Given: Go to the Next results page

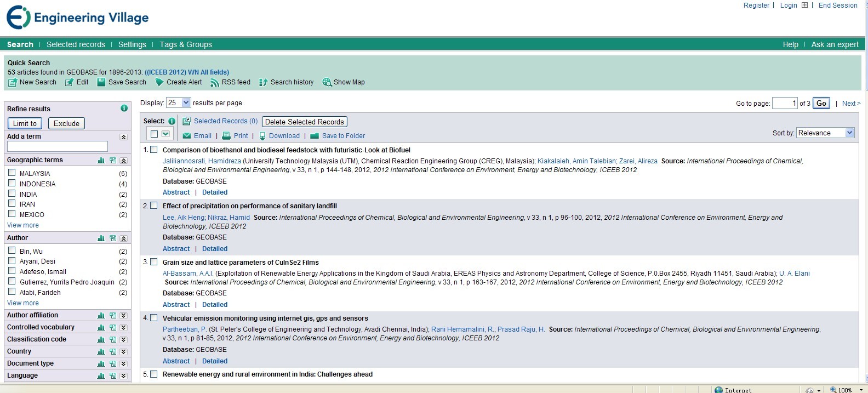Looking at the screenshot, I should [851, 103].
